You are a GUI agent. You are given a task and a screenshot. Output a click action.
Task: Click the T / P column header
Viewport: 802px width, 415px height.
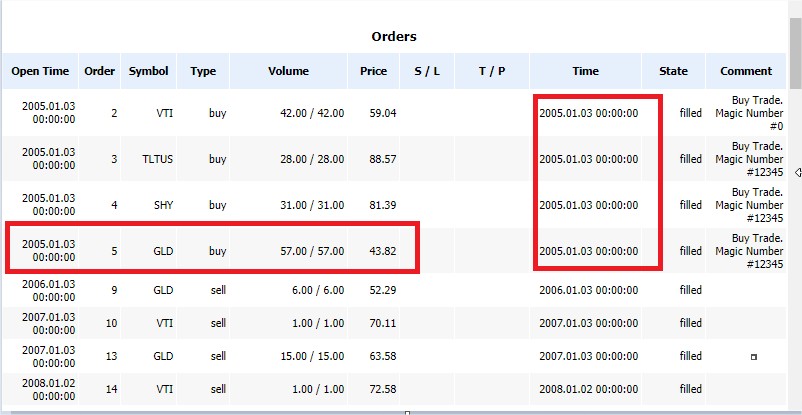[492, 71]
